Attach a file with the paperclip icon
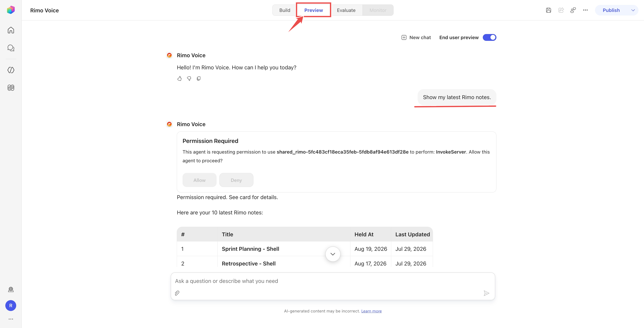This screenshot has width=644, height=328. [x=177, y=293]
